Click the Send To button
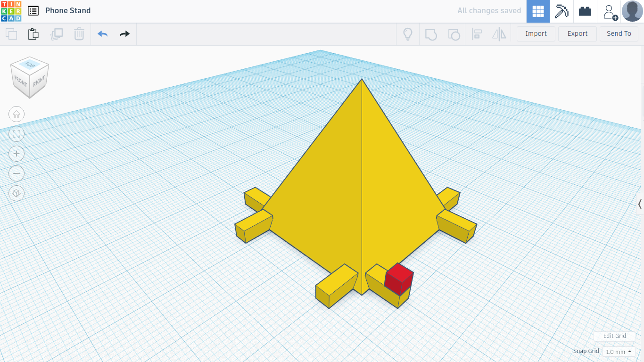644x362 pixels. tap(619, 33)
